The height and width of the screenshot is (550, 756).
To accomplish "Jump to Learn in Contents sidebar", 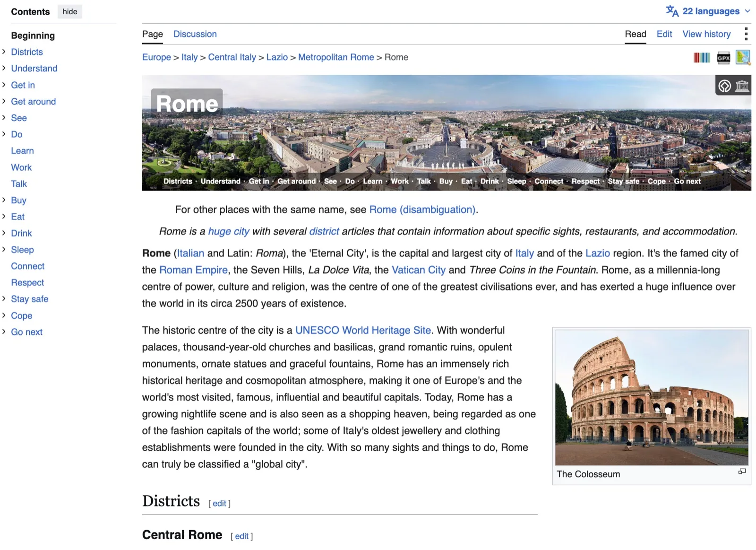I will 22,151.
